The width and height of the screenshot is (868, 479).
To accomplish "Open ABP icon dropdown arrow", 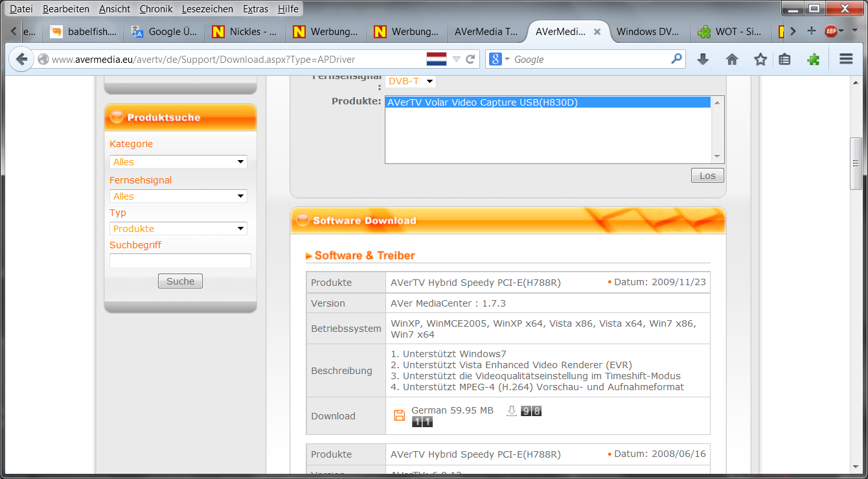I will [841, 31].
